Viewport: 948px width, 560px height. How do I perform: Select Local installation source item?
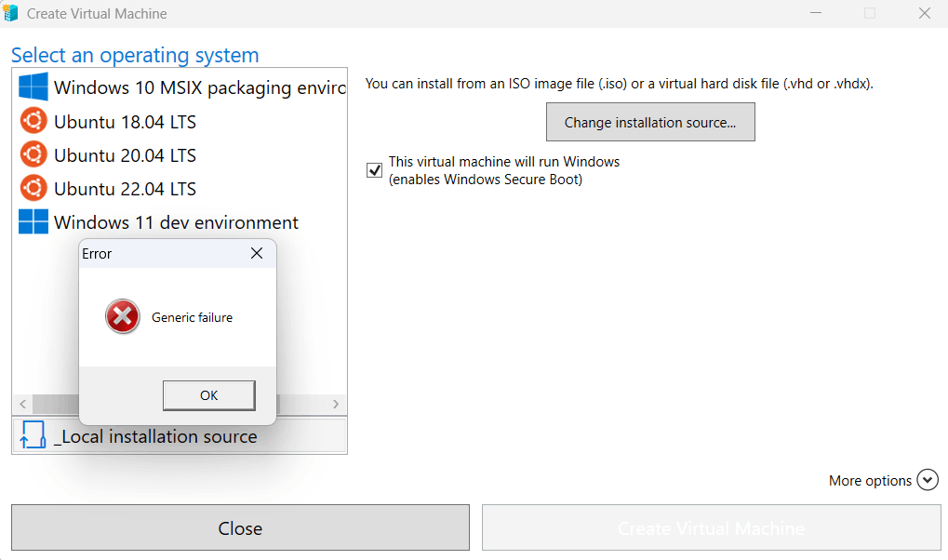click(155, 436)
